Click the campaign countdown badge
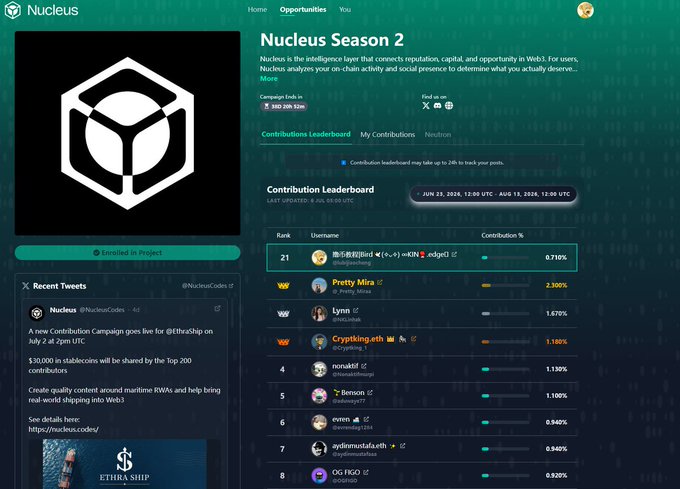680x489 pixels. (x=284, y=106)
